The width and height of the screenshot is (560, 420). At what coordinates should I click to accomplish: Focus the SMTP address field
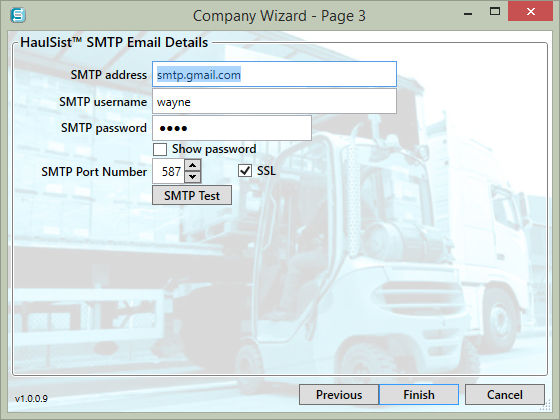pyautogui.click(x=274, y=74)
